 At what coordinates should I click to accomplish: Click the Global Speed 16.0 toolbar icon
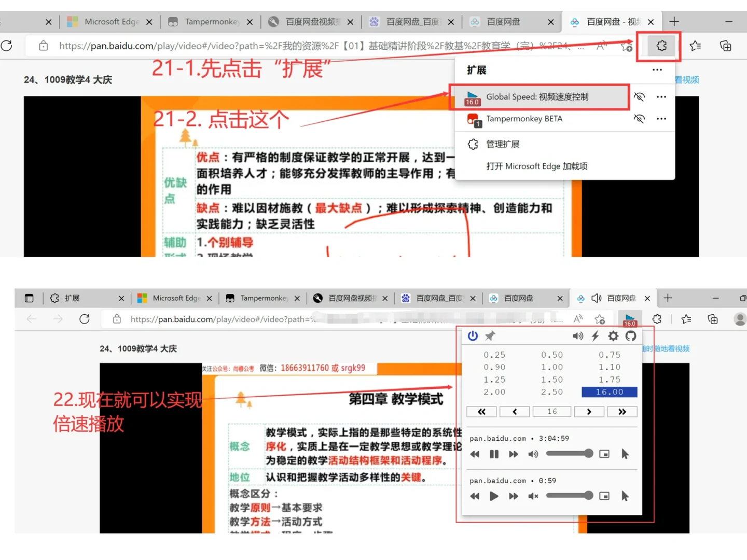[x=630, y=319]
